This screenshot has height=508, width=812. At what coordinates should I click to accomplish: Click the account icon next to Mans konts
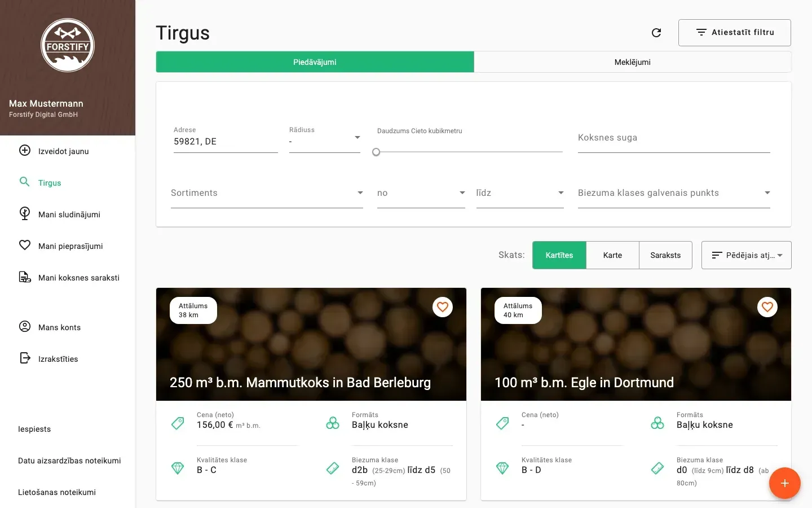pos(25,326)
